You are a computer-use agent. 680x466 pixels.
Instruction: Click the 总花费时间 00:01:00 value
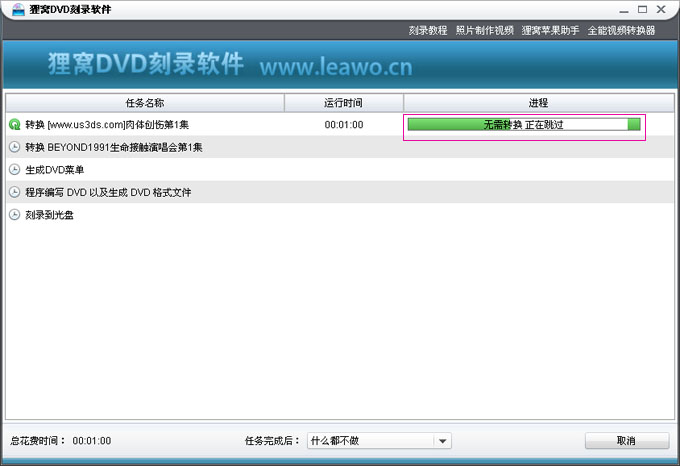point(92,441)
